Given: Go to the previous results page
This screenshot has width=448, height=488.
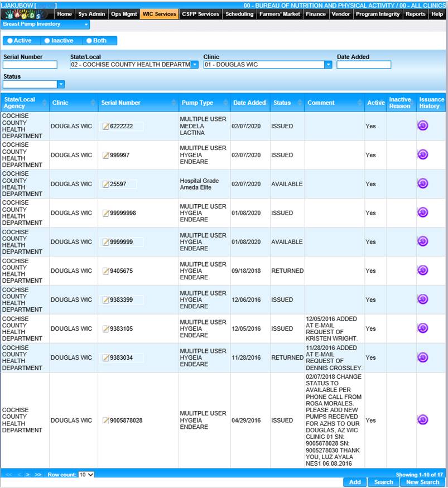Looking at the screenshot, I should tap(20, 475).
